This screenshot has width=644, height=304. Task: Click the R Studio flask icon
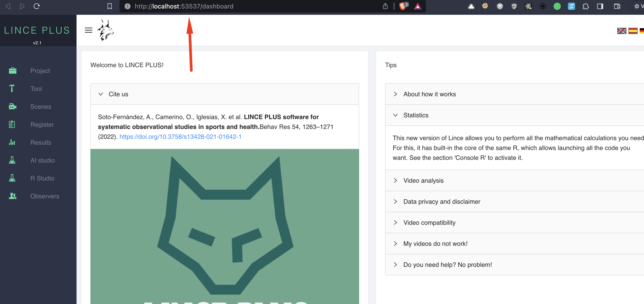(12, 178)
